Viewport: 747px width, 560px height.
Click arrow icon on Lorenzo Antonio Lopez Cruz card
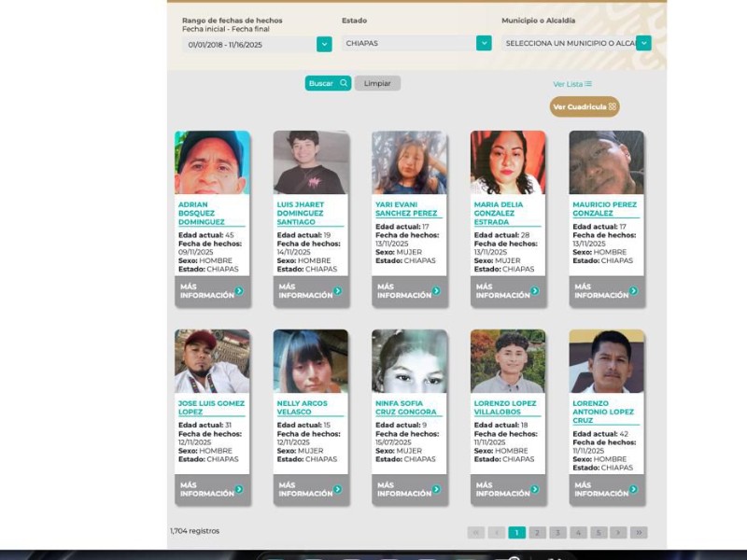click(x=633, y=489)
